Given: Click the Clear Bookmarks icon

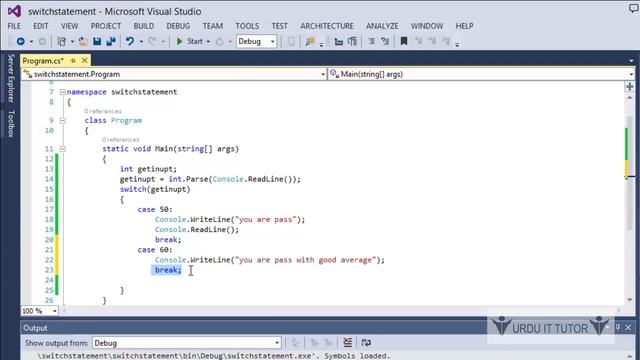Looking at the screenshot, I should 446,41.
